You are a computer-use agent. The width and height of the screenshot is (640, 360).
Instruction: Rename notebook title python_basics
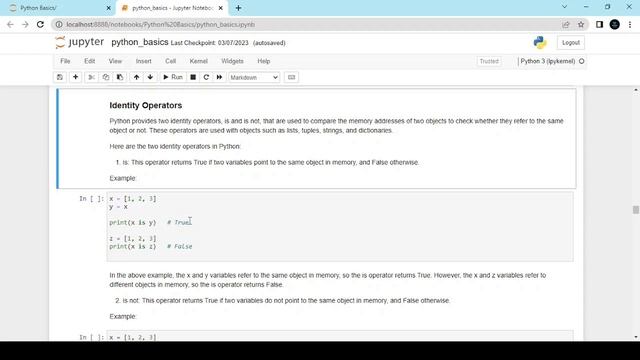click(140, 42)
